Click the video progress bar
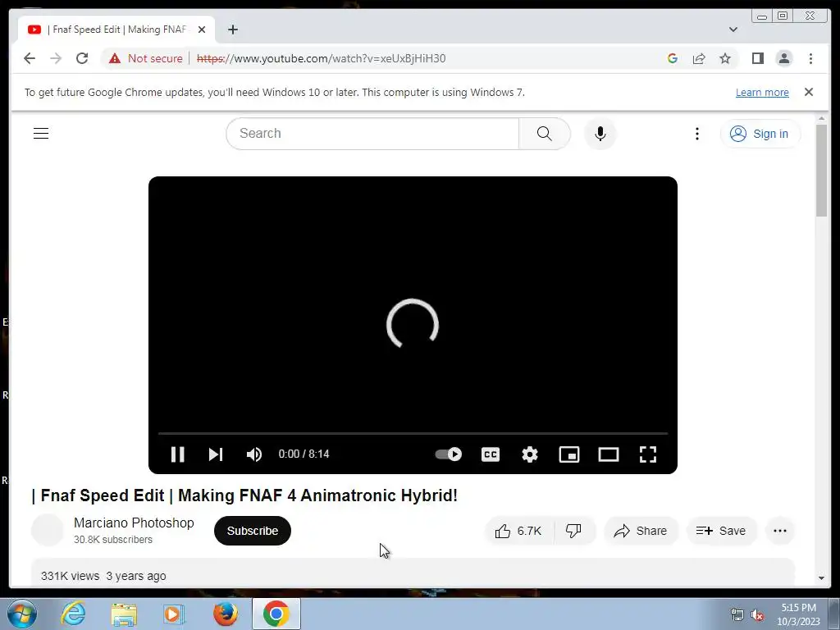The image size is (840, 630). (x=413, y=433)
